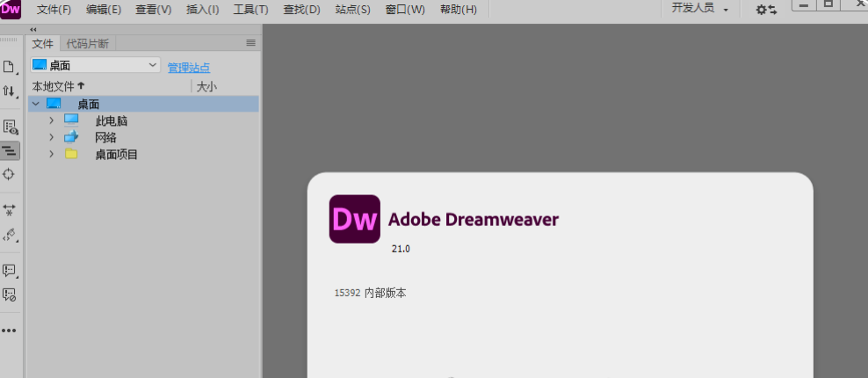Open the 文件(F) menu
The width and height of the screenshot is (868, 378).
tap(54, 10)
